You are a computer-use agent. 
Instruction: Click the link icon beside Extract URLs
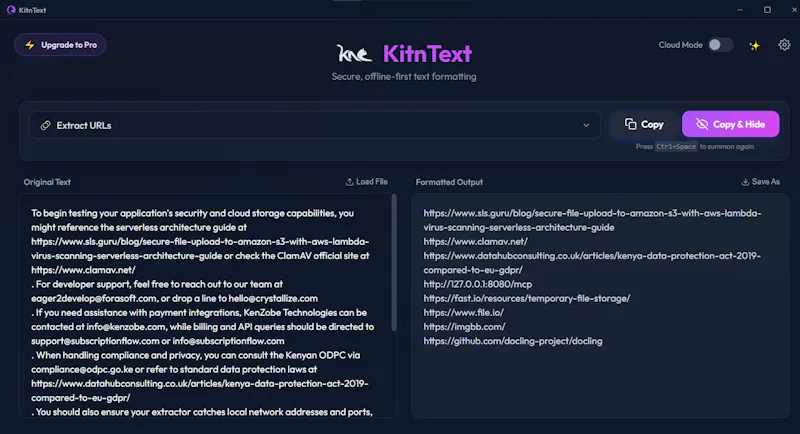pyautogui.click(x=45, y=125)
